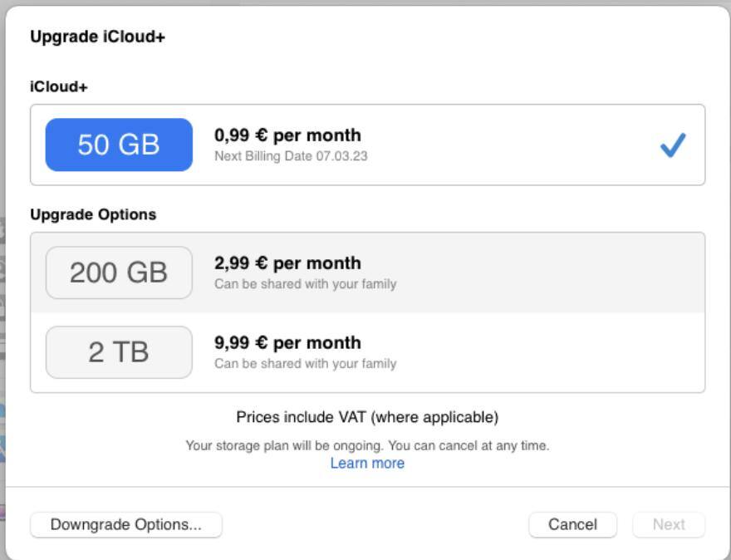Click the ongoing storage plan cancellation notice

click(x=367, y=445)
